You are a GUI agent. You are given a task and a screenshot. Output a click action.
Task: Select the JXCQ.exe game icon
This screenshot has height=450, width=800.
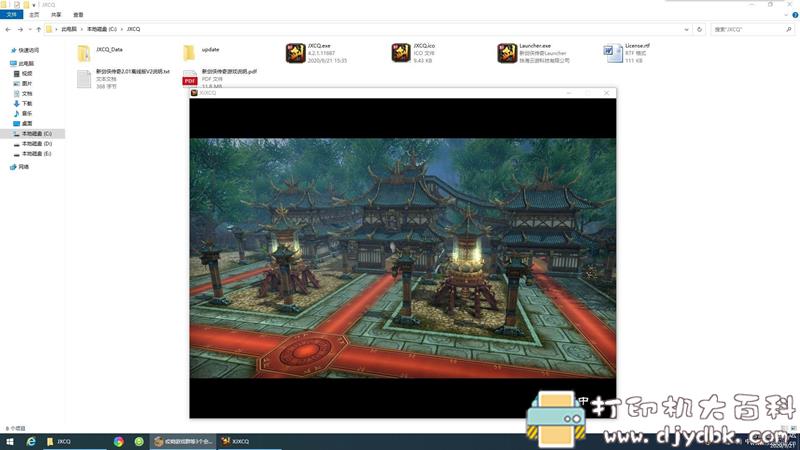coord(295,53)
